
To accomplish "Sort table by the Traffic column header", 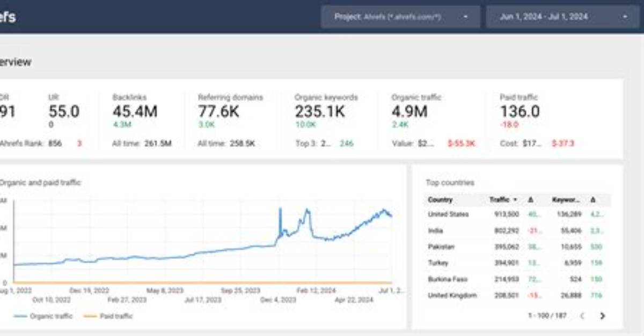I will point(503,200).
